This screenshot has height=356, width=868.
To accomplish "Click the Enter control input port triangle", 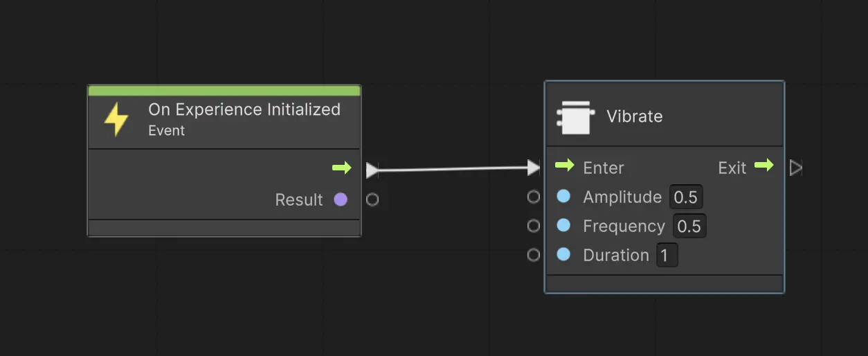I will 533,168.
